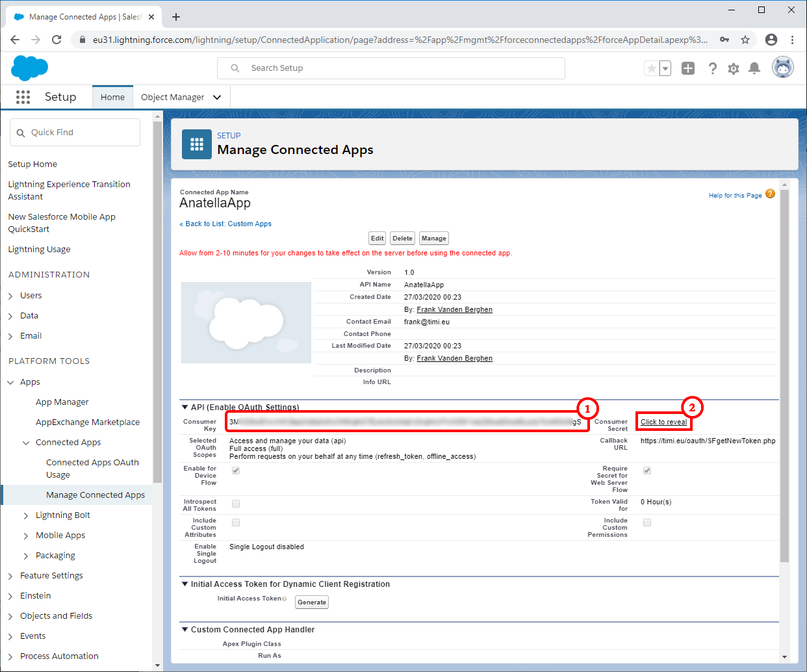Open Chrome profile account icon
This screenshot has height=672, width=807.
point(771,40)
